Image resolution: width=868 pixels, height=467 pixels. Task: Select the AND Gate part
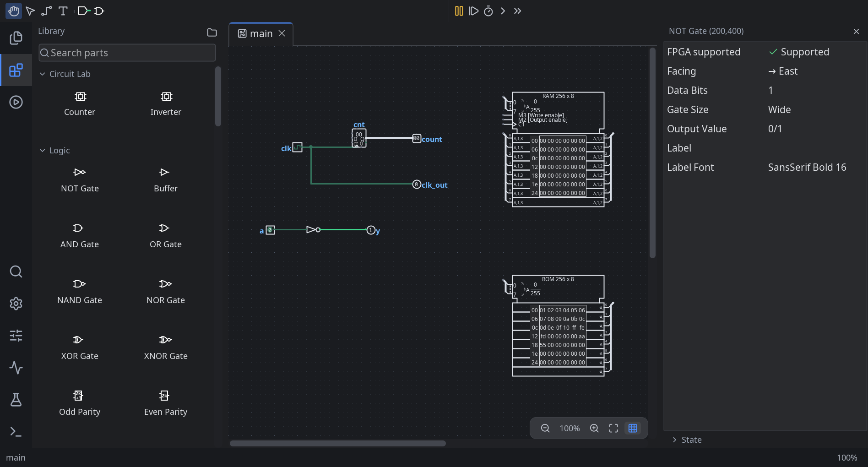click(80, 236)
